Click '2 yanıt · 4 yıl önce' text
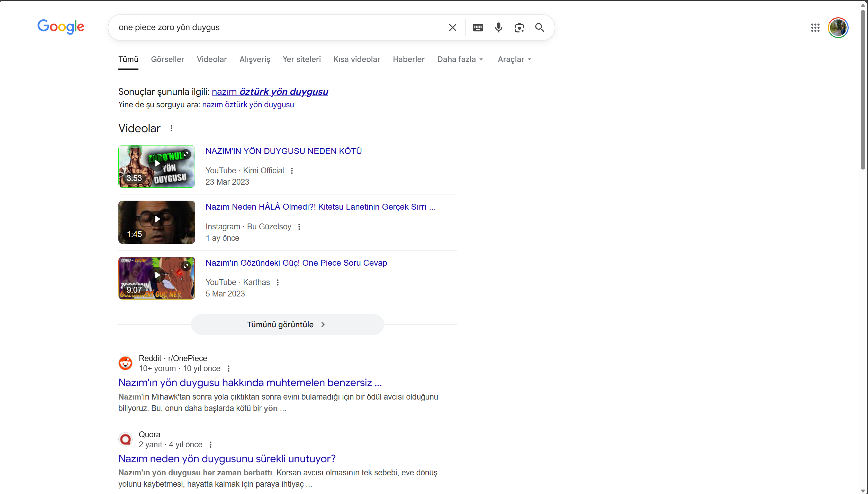The width and height of the screenshot is (868, 494). [x=171, y=445]
